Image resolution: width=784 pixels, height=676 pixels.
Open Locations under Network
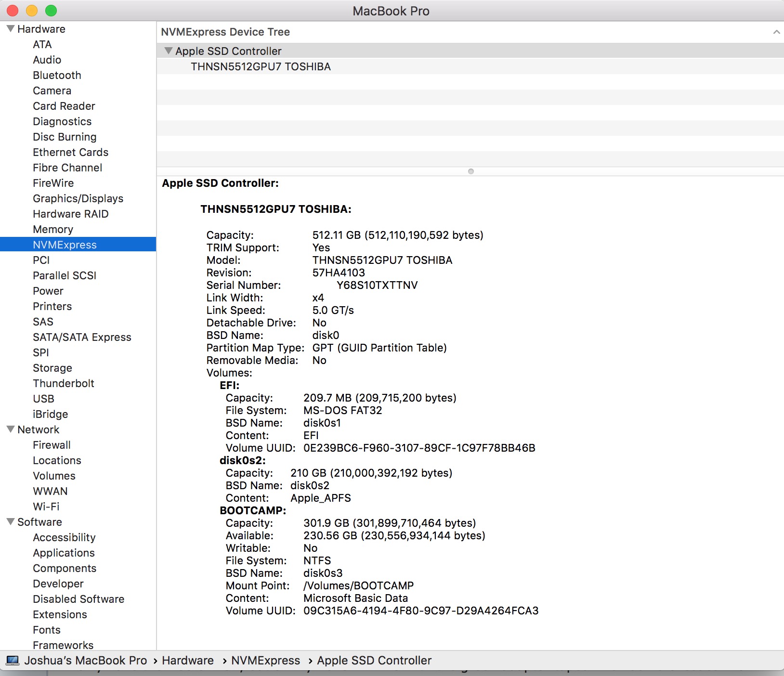pos(57,460)
